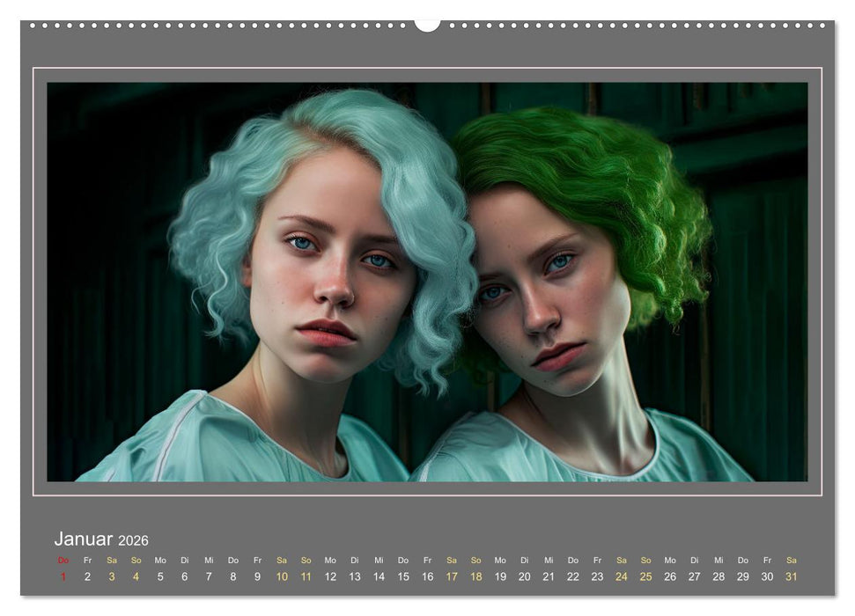Click the last date 31

pos(791,576)
